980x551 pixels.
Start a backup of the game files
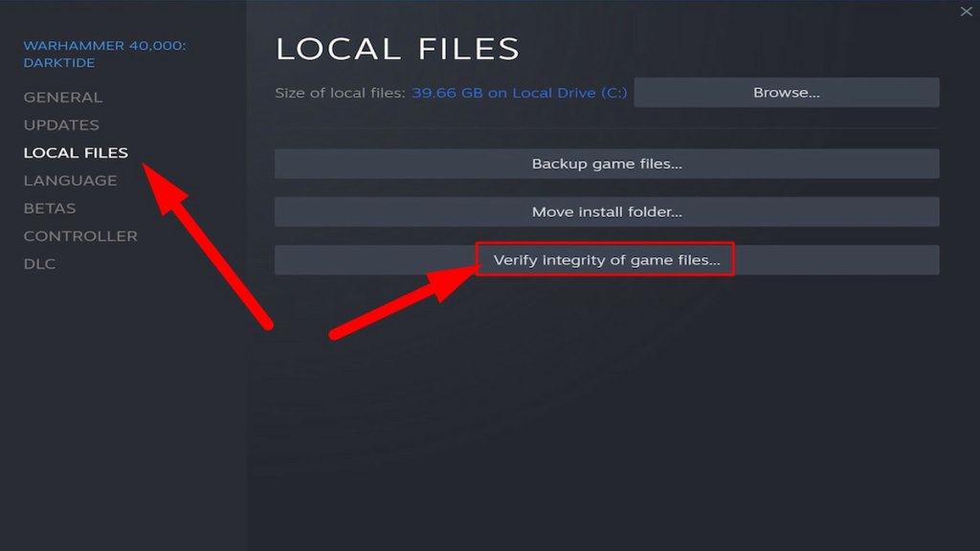tap(606, 164)
